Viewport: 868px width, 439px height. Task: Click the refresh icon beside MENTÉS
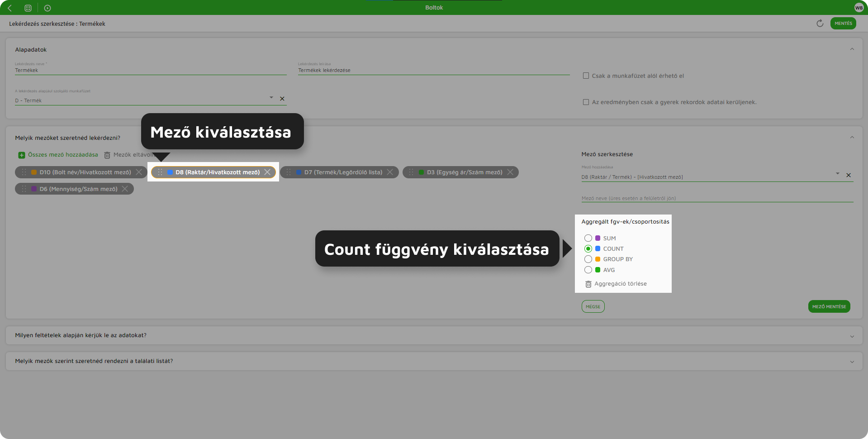[820, 23]
